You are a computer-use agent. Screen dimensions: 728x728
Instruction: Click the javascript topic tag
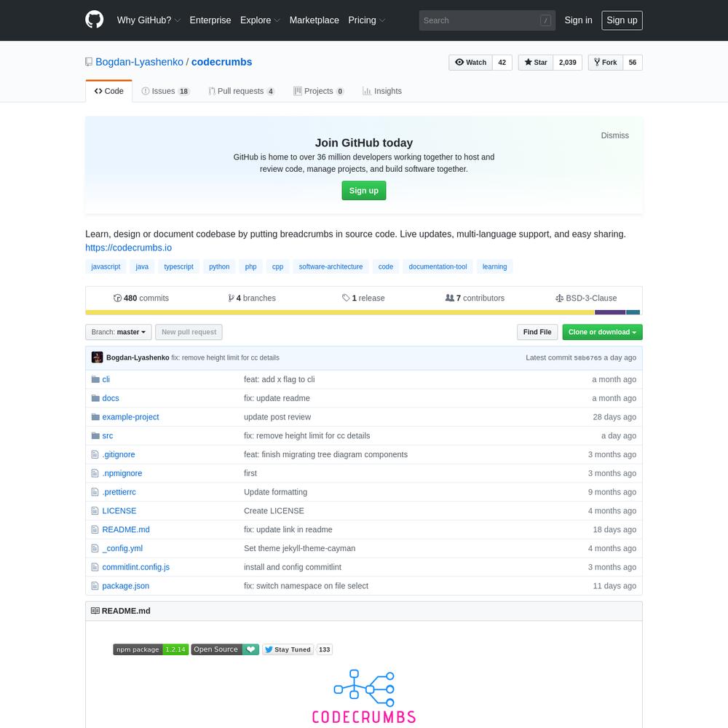[x=106, y=266]
